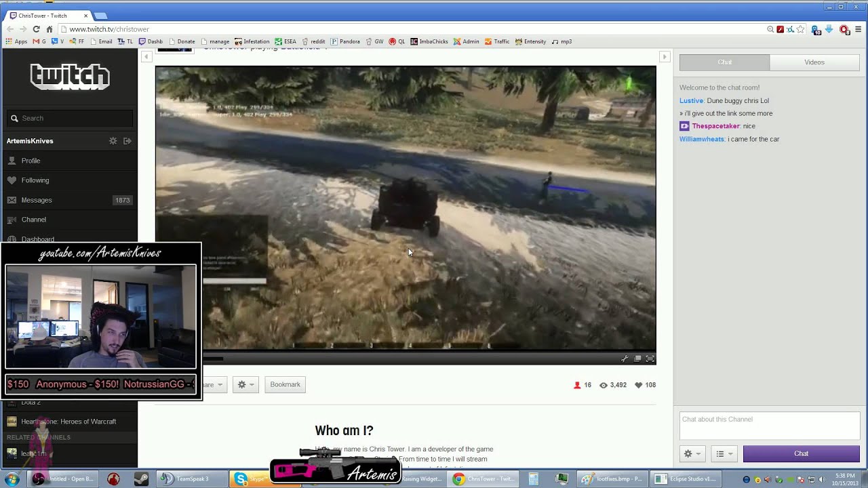The width and height of the screenshot is (868, 488).
Task: Open Steam from the taskbar
Action: (141, 479)
